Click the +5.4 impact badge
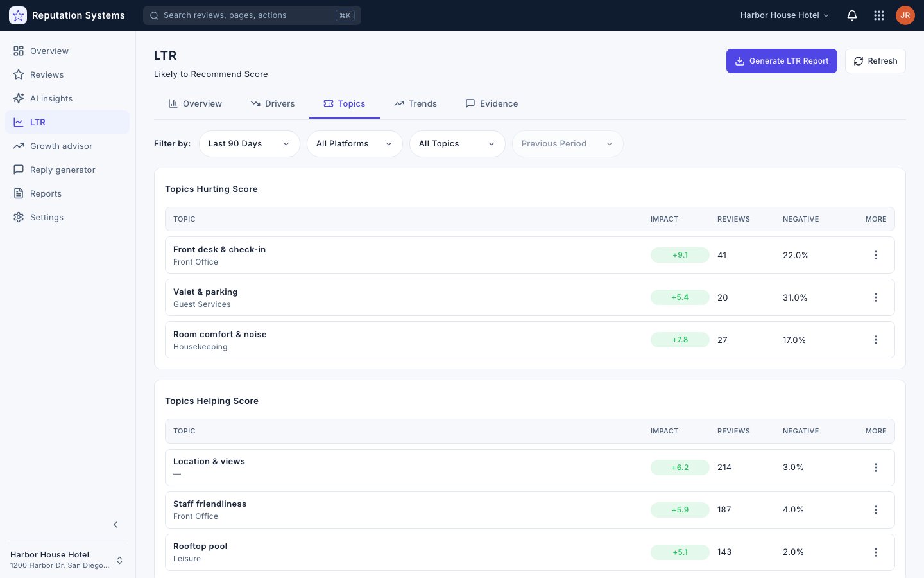 (x=680, y=297)
